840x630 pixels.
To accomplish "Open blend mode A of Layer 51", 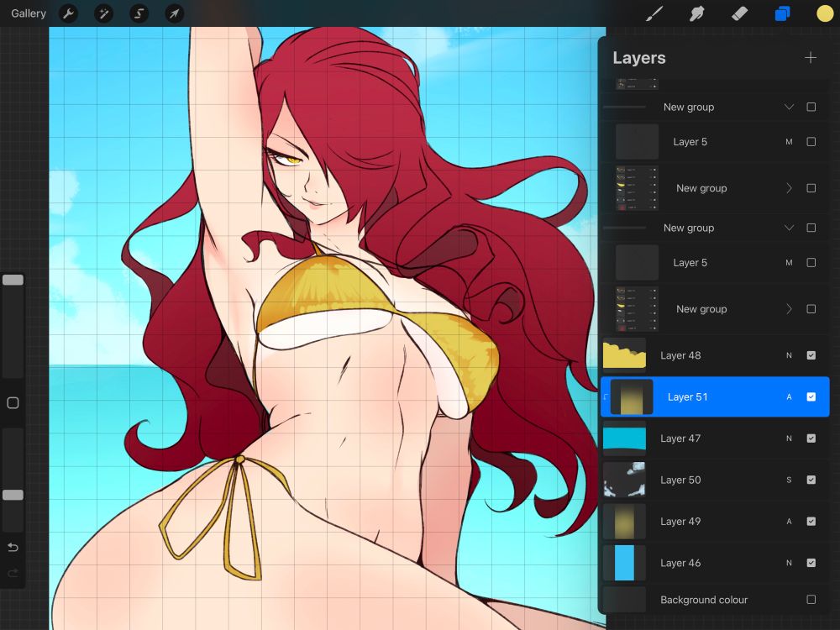I will 789,396.
